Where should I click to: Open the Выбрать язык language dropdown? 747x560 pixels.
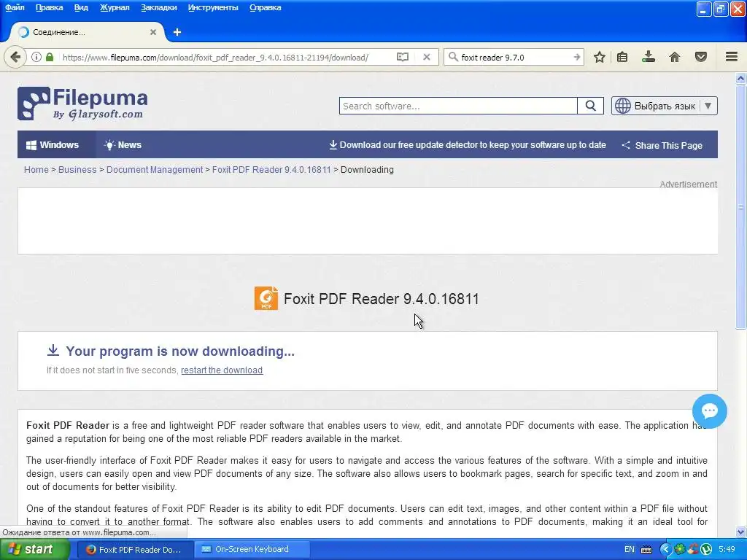pyautogui.click(x=664, y=106)
